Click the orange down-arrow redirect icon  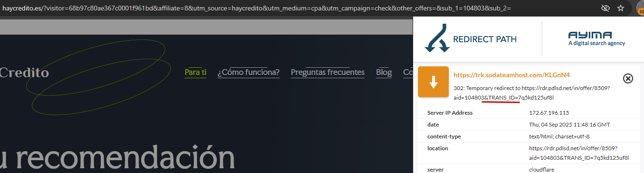433,82
